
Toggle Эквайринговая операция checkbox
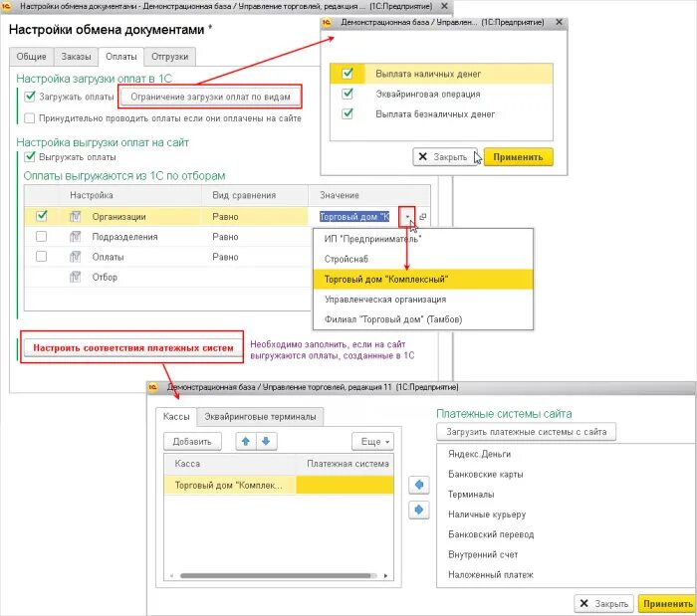pos(348,94)
